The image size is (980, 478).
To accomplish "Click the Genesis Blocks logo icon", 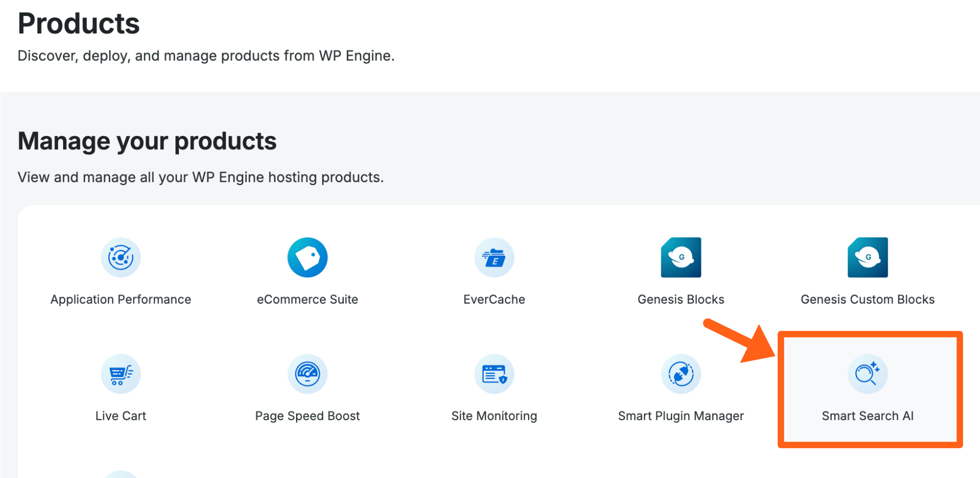I will click(x=681, y=257).
